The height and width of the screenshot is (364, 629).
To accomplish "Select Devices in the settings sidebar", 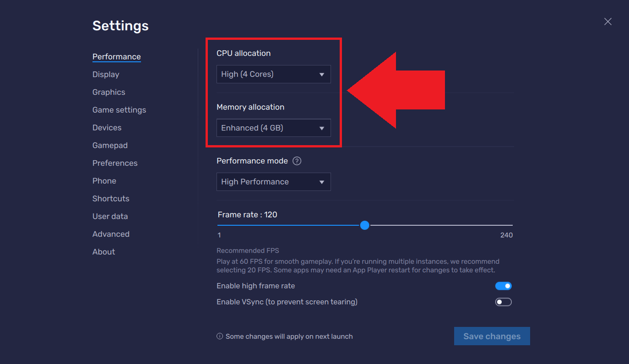I will click(107, 128).
